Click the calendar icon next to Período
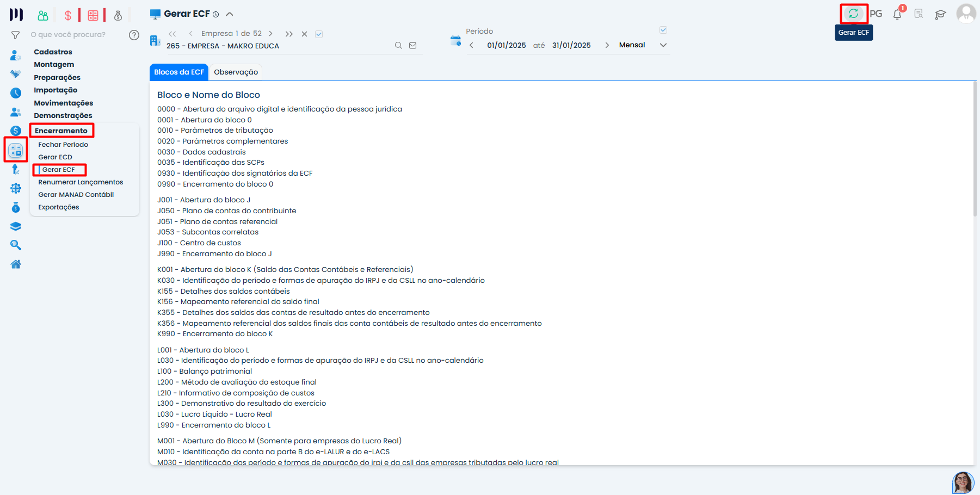980x495 pixels. (455, 40)
